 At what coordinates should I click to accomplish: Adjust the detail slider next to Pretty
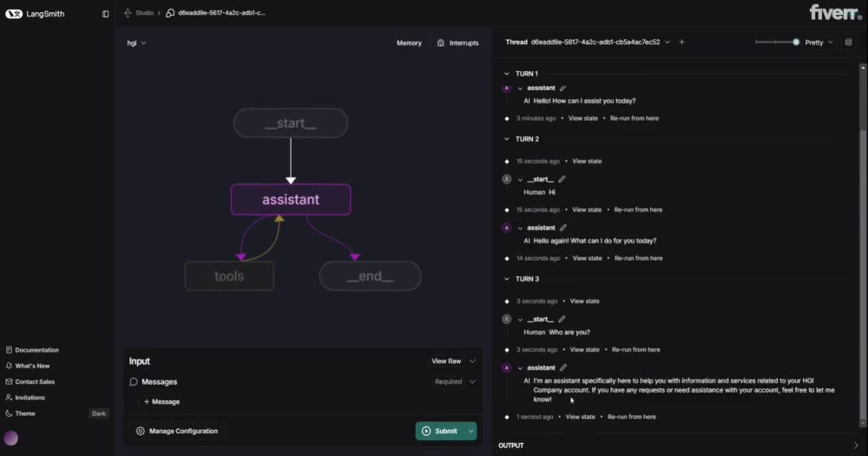[777, 42]
